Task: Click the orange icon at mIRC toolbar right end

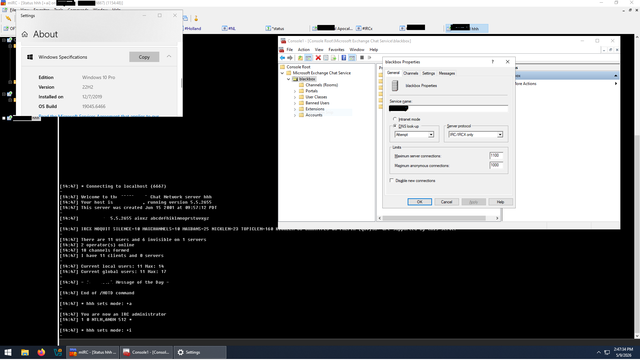Action: 196,18
